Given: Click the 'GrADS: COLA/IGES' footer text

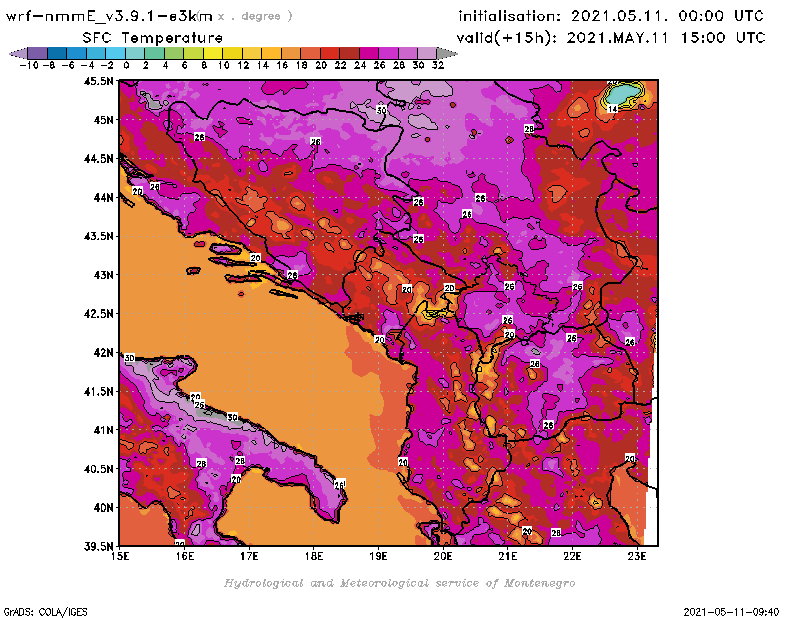Looking at the screenshot, I should (45, 612).
